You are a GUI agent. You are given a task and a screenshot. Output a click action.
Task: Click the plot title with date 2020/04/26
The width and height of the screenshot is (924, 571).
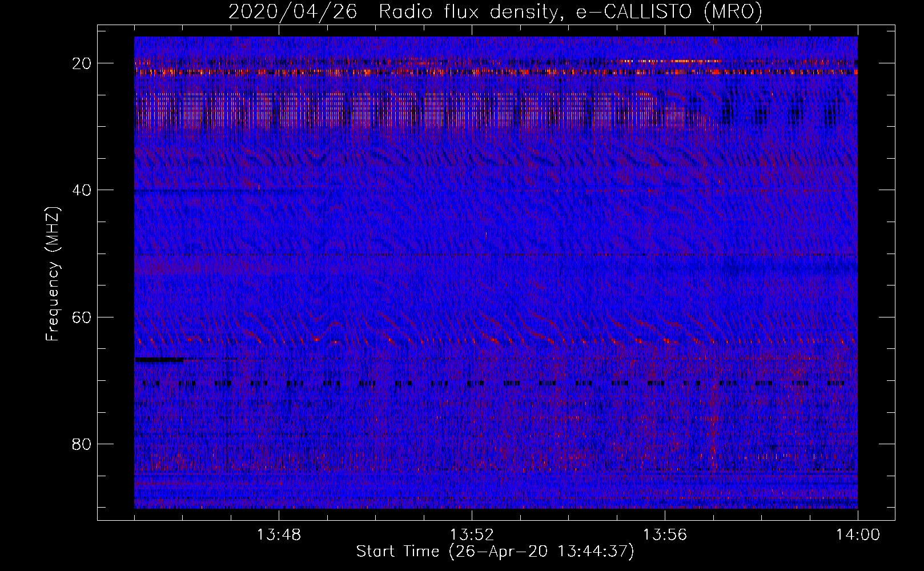(495, 11)
